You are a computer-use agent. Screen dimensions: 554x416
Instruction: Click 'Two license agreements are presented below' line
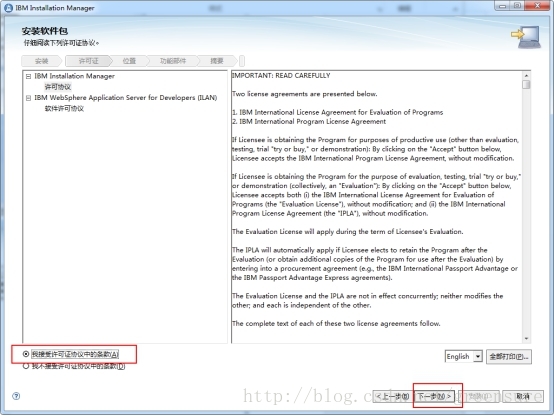pos(305,94)
